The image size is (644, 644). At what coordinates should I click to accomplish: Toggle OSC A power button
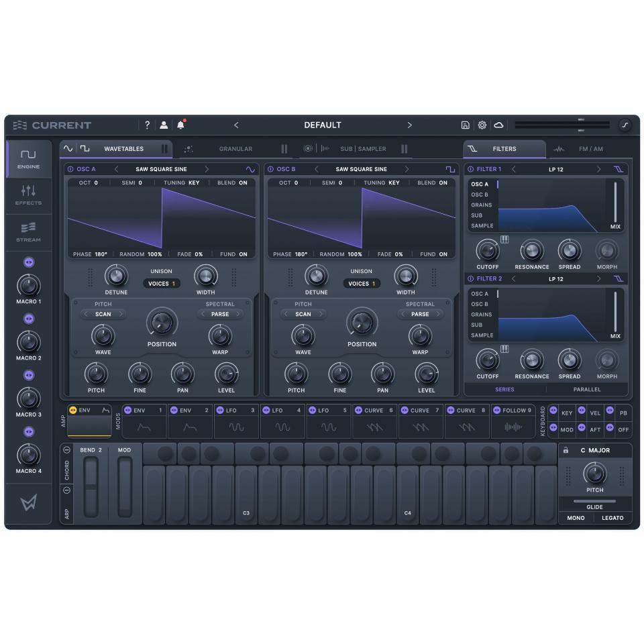[x=70, y=169]
